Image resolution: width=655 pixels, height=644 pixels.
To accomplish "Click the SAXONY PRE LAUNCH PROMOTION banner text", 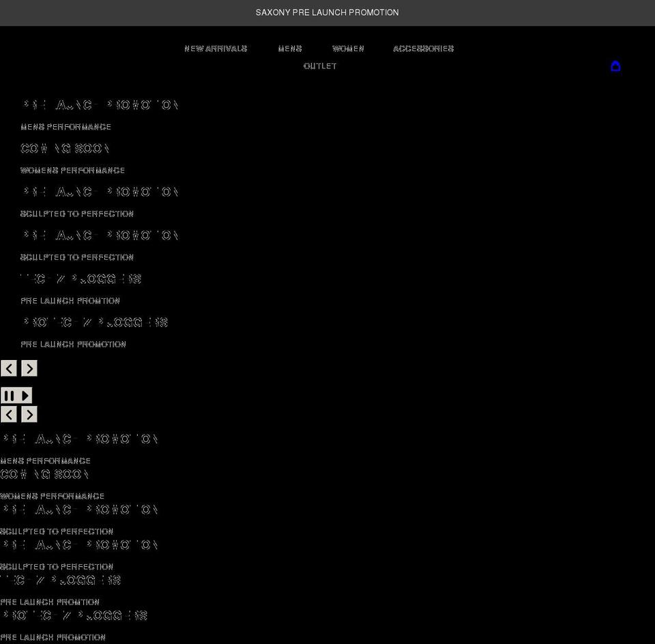I will [x=327, y=12].
